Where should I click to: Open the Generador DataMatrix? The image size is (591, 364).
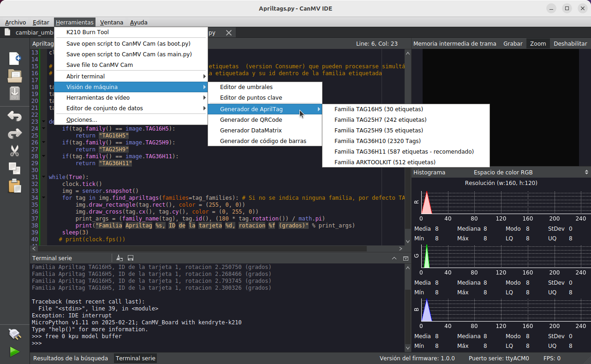(265, 130)
